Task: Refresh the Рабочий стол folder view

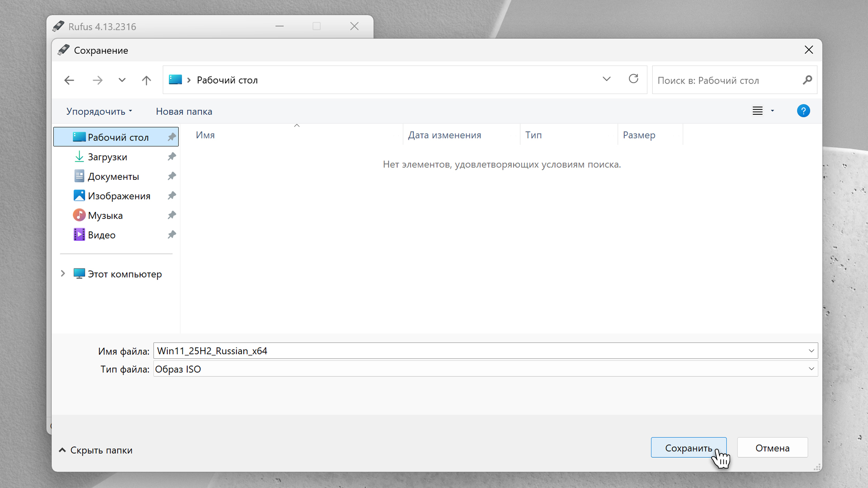Action: click(633, 79)
